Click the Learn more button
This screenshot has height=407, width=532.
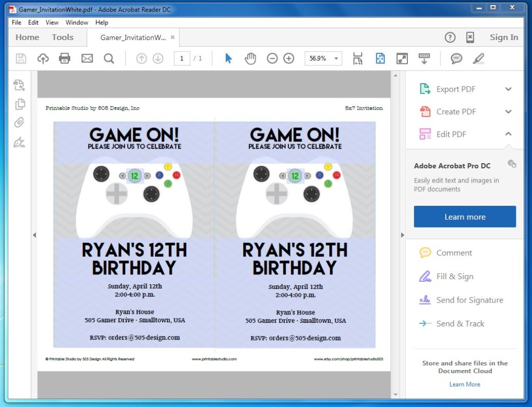click(464, 216)
